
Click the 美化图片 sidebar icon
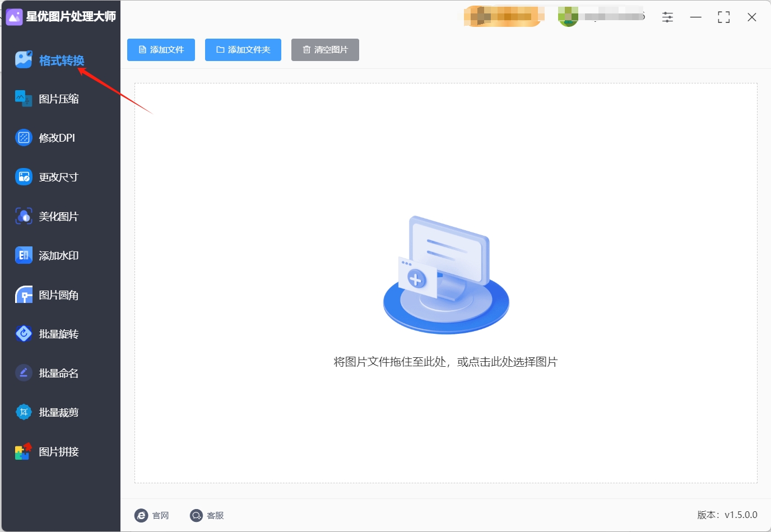click(24, 216)
